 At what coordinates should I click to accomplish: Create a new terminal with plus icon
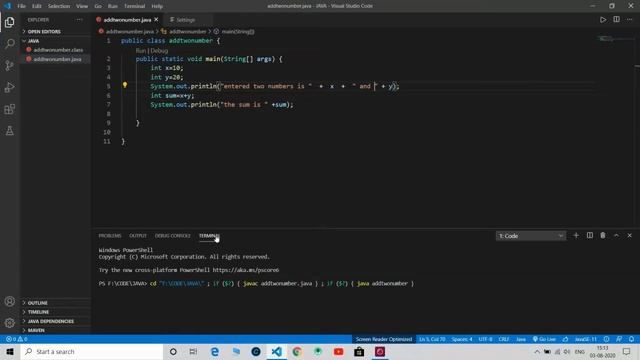coord(576,236)
